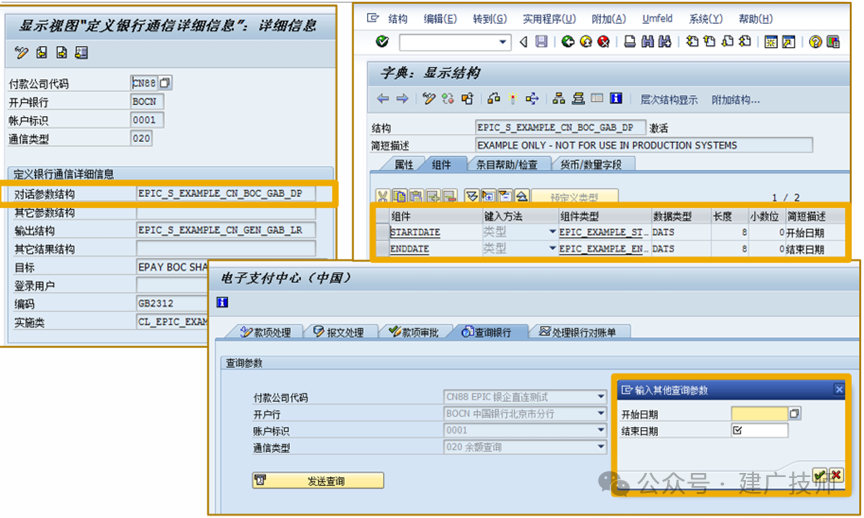Confirm the query parameters dialog with green check
The width and height of the screenshot is (864, 518).
pos(819,475)
